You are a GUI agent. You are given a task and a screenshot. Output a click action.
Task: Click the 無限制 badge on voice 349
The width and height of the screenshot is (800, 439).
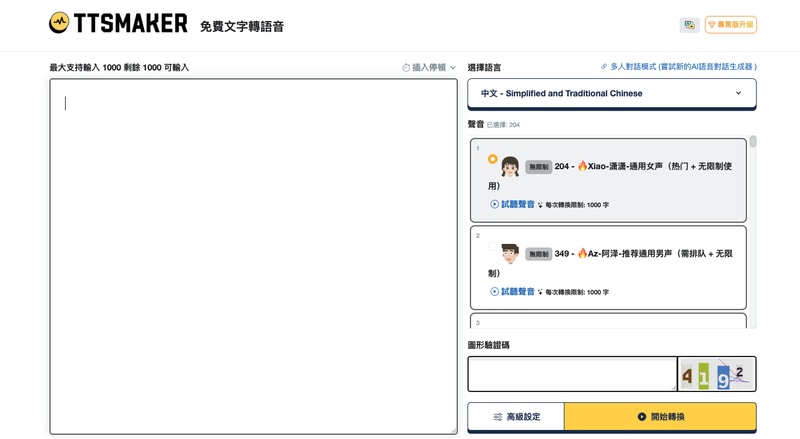538,254
